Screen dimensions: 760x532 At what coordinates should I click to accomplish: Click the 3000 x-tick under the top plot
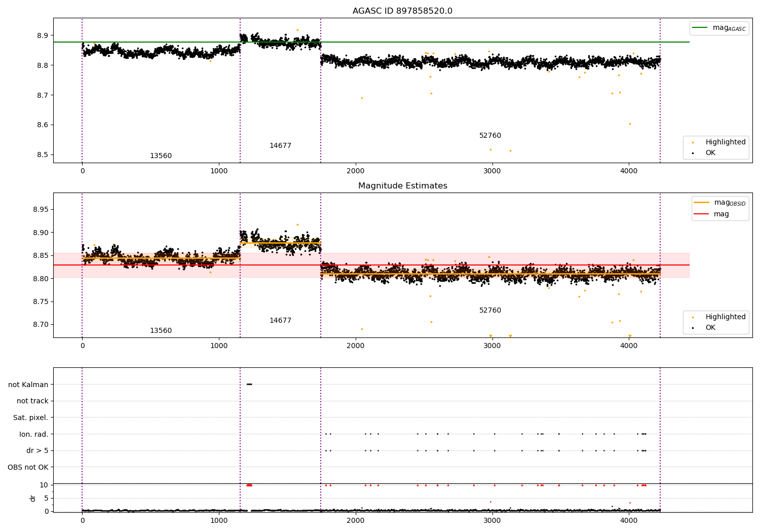tap(492, 171)
